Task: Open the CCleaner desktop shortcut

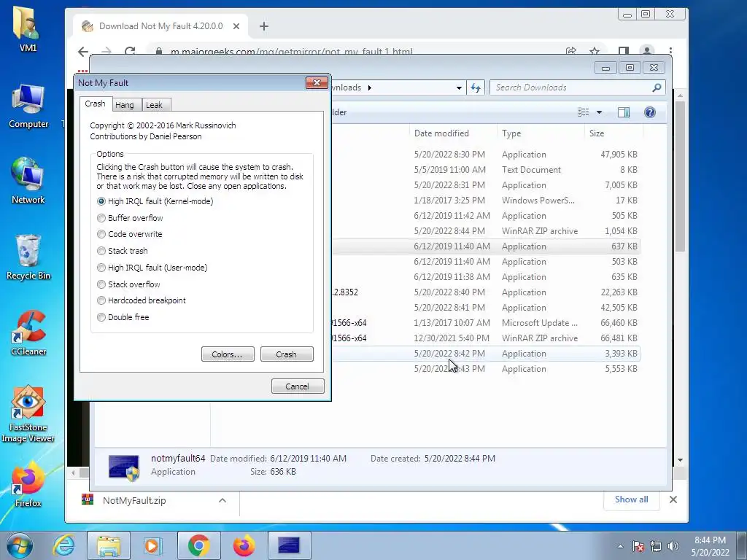Action: tap(28, 332)
